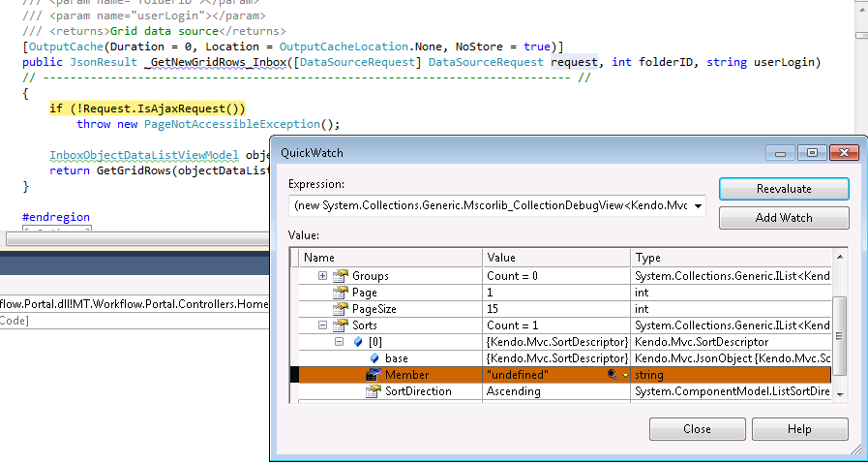Open visualizer dropdown arrow beside Member value
868x464 pixels.
[x=625, y=375]
